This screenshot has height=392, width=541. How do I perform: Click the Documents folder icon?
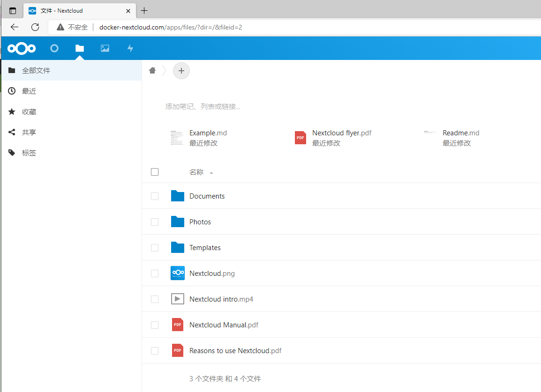click(177, 196)
